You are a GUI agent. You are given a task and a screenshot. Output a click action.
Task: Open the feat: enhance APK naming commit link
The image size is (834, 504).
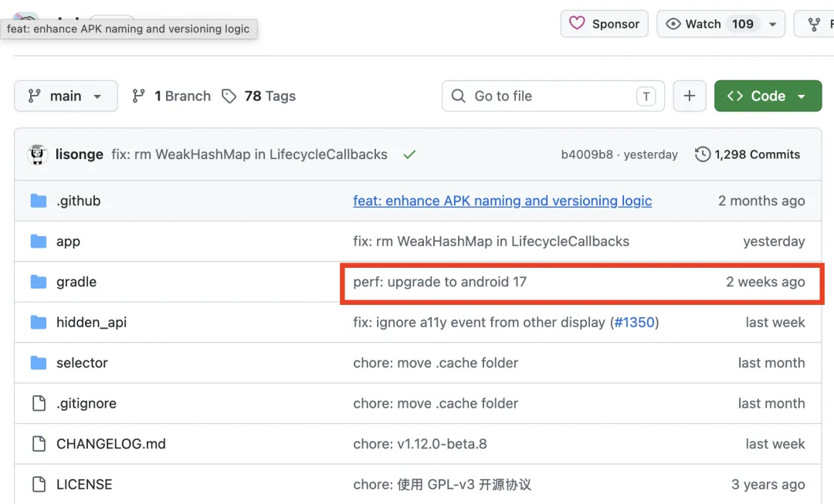click(502, 201)
